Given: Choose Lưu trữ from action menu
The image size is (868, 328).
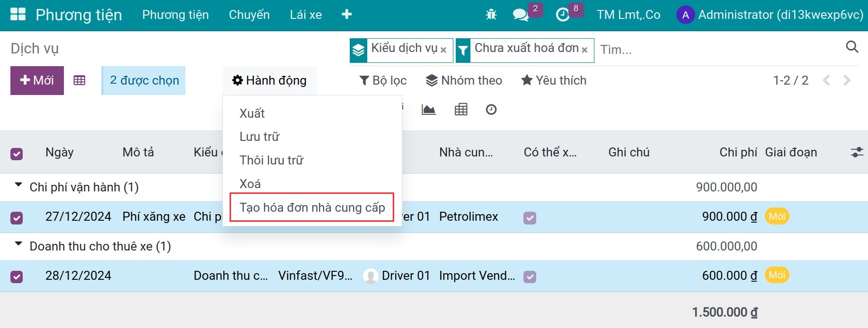Looking at the screenshot, I should 312,137.
